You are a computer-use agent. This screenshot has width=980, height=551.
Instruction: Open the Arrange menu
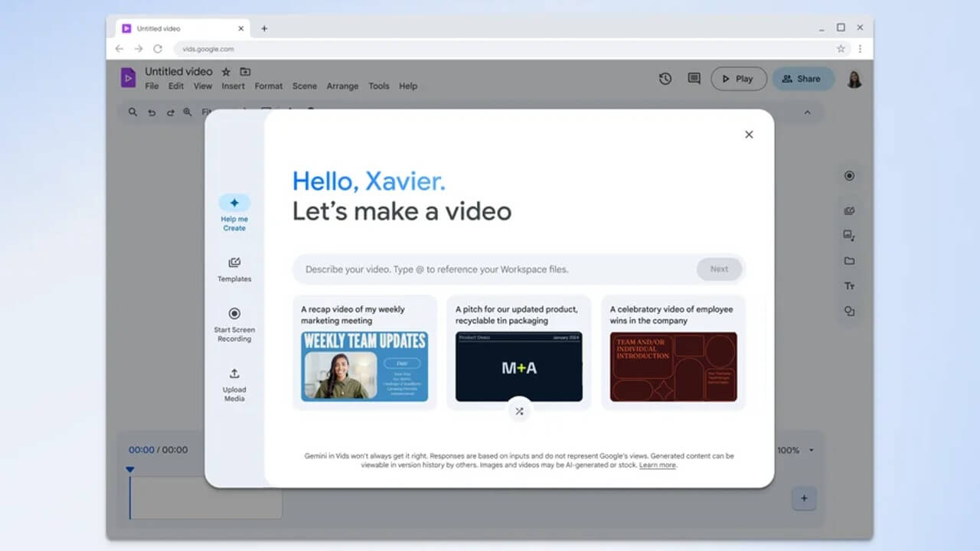pos(342,86)
